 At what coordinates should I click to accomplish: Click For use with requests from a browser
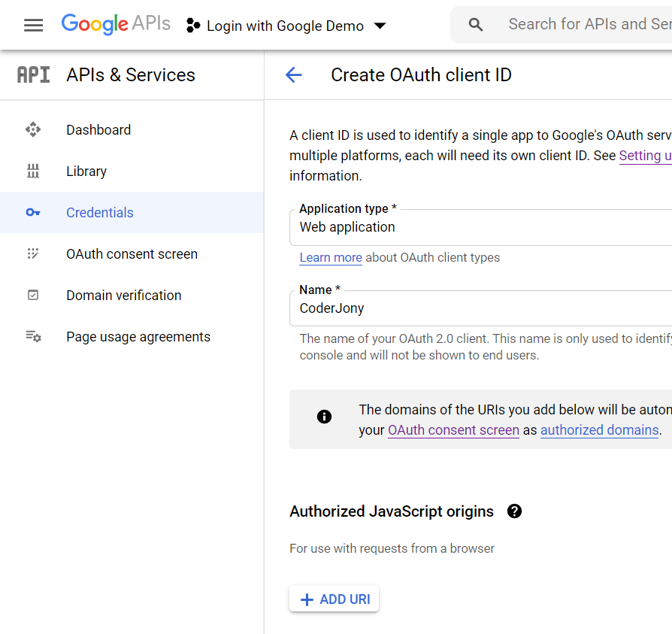(392, 548)
